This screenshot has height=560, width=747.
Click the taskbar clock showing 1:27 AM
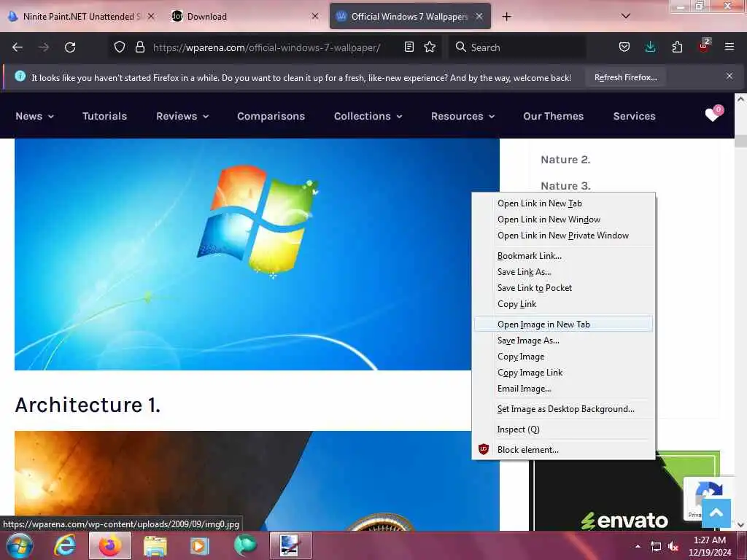pyautogui.click(x=710, y=546)
